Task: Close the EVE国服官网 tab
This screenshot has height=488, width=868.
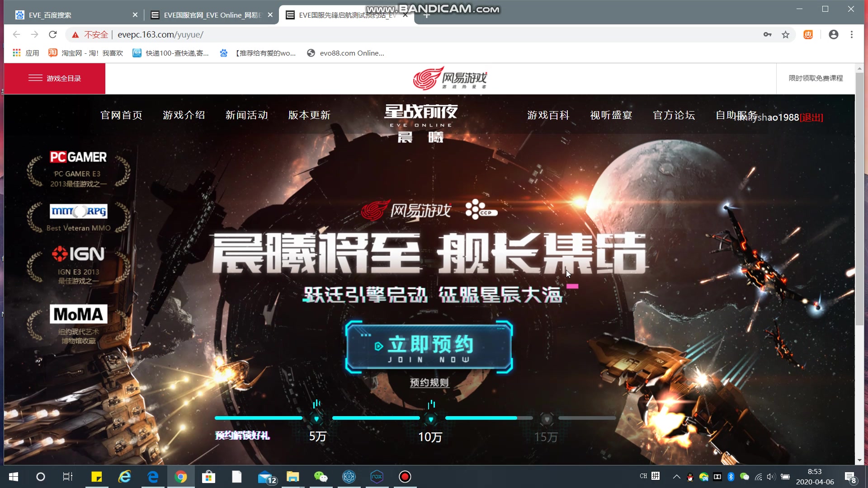Action: 270,15
